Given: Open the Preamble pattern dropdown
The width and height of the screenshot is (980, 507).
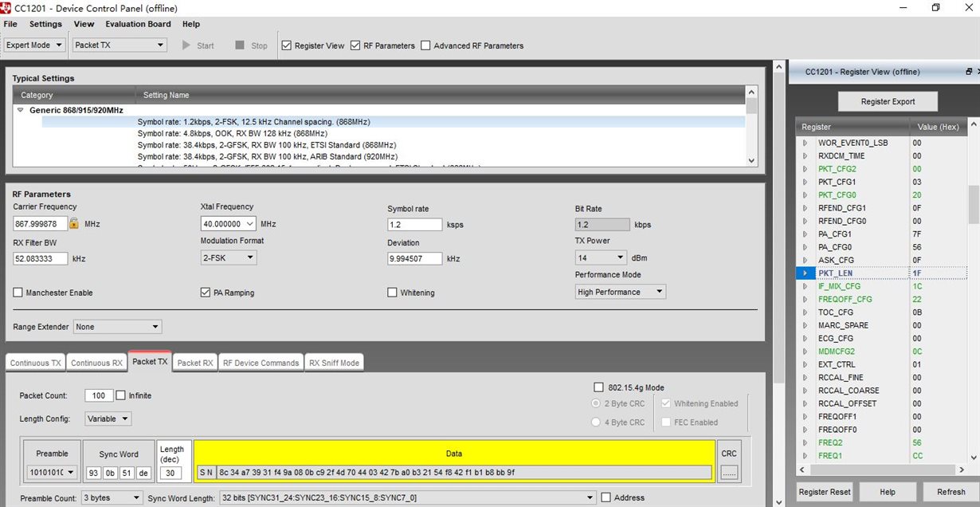Looking at the screenshot, I should [x=53, y=473].
